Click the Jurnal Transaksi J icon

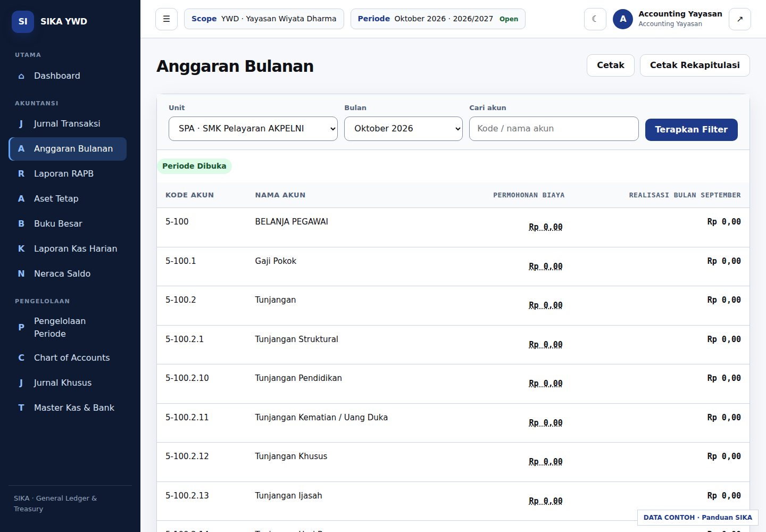pyautogui.click(x=21, y=124)
